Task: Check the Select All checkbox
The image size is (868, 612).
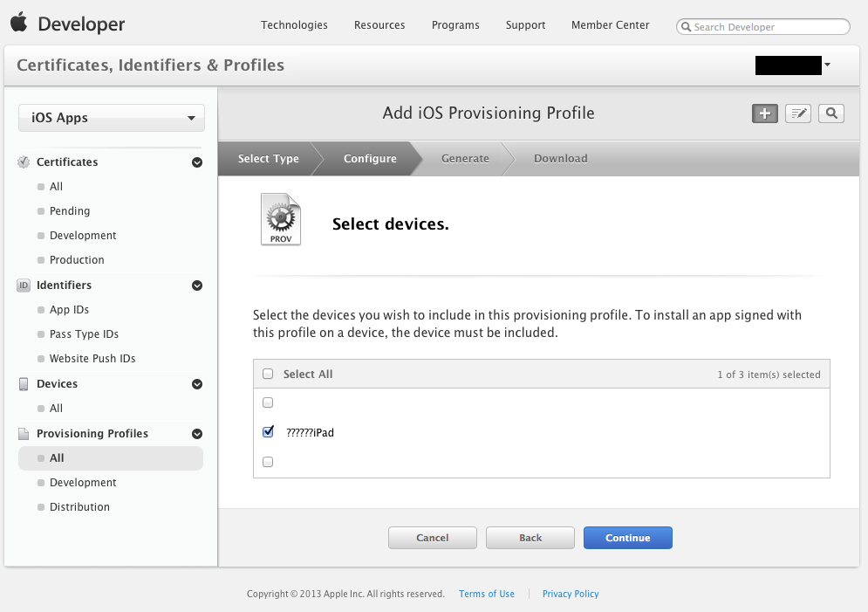Action: (268, 374)
